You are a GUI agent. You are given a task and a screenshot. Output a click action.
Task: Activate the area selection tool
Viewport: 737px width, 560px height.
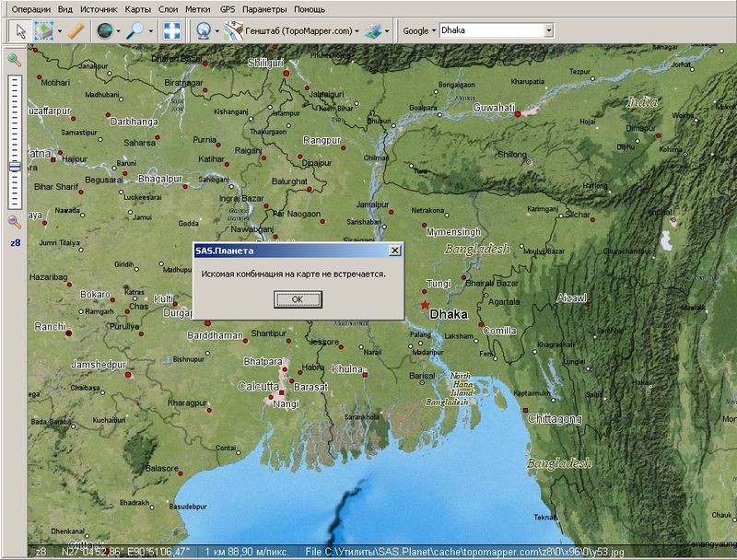coord(44,30)
